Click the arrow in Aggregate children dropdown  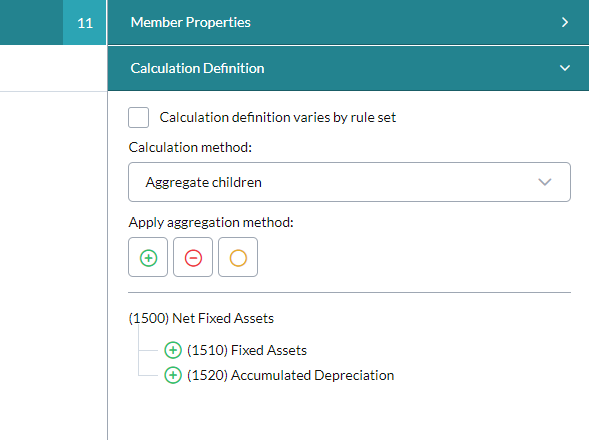coord(544,182)
